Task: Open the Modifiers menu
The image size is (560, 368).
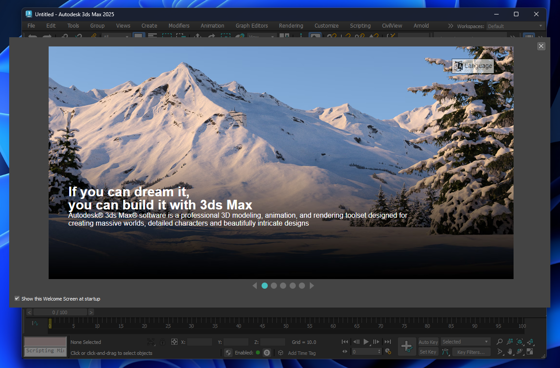Action: coord(179,26)
